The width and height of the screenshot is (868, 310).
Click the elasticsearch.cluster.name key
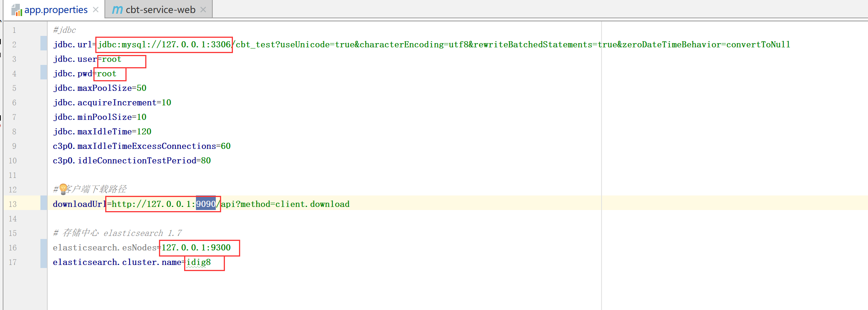tap(117, 262)
